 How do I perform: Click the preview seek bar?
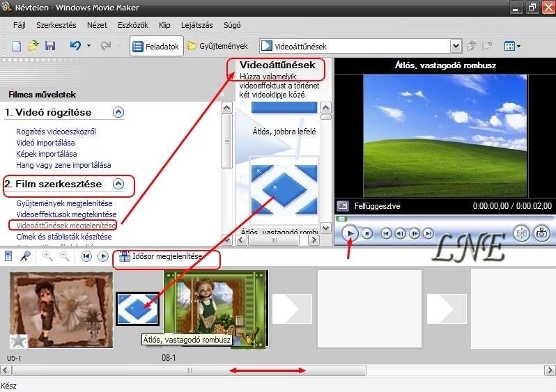click(445, 219)
